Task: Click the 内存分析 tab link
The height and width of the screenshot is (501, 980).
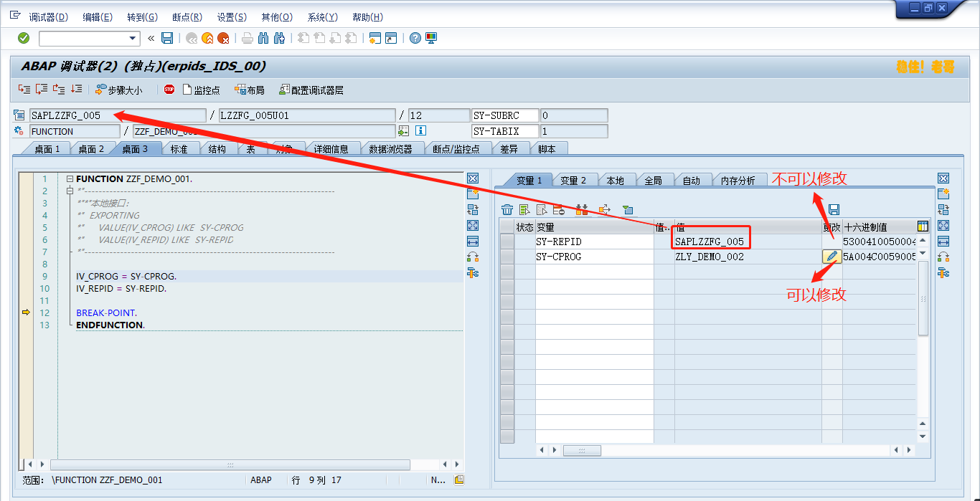Action: click(737, 181)
